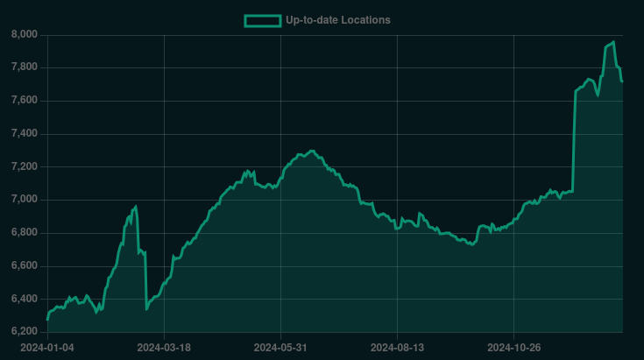
Task: Click the 2024-05-31 date label
Action: 280,348
